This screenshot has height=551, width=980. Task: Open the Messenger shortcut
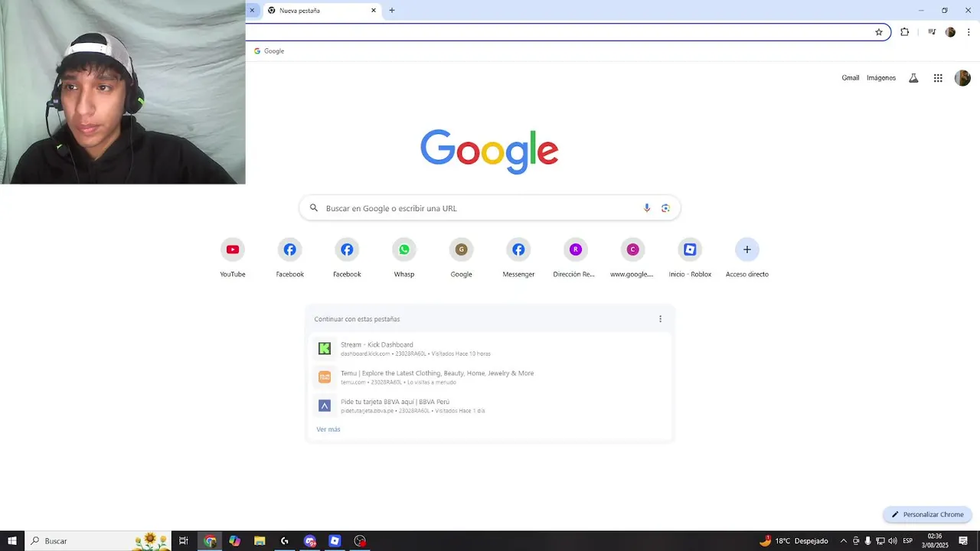point(518,249)
